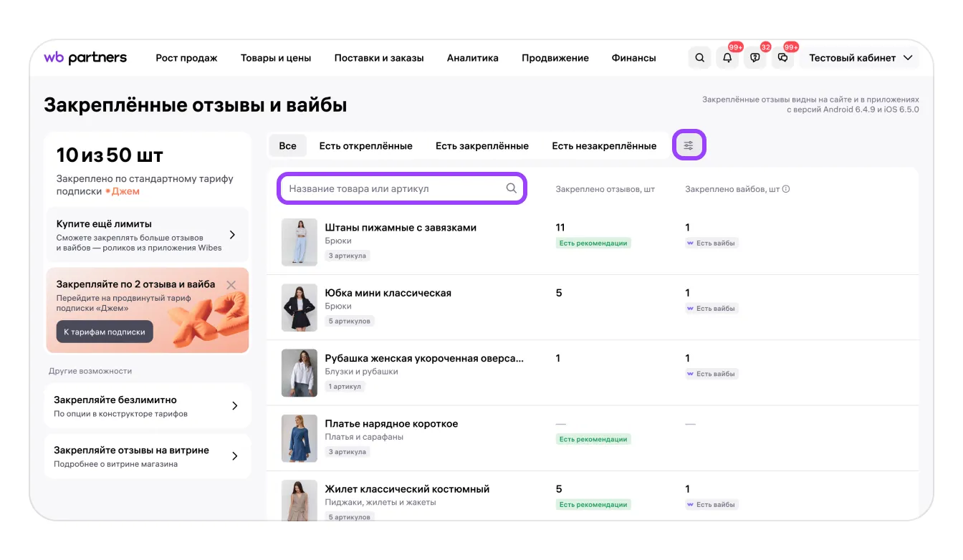963x560 pixels.
Task: Open the messages chat bubbles icon
Action: tap(782, 58)
